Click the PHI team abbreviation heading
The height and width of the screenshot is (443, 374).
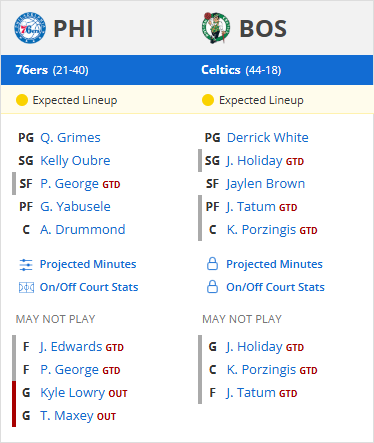point(73,29)
